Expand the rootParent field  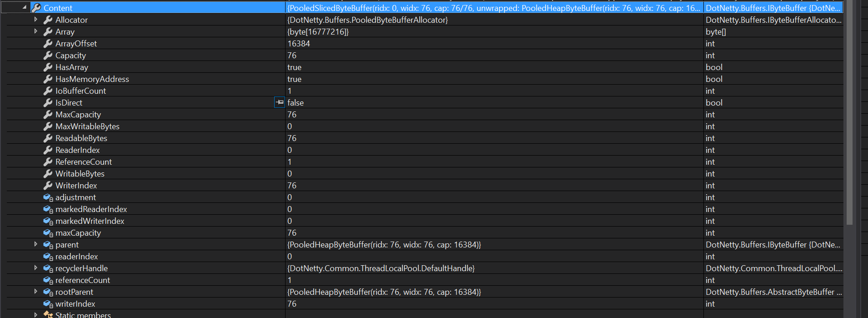point(36,292)
